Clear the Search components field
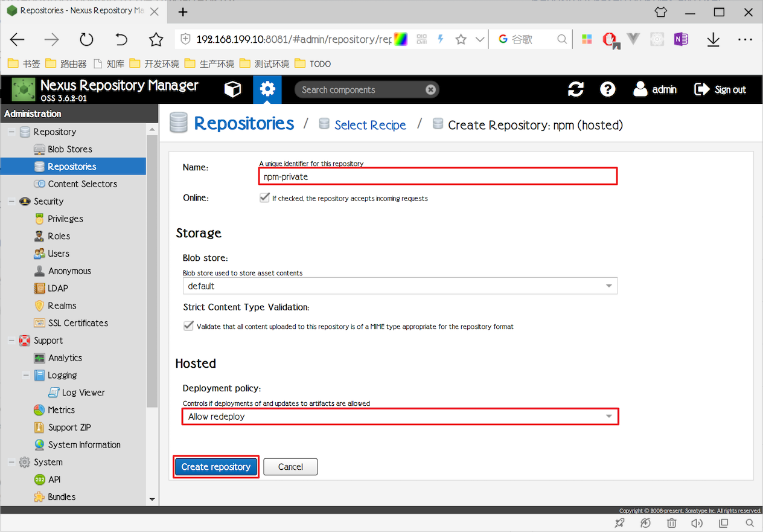The image size is (763, 532). [430, 89]
